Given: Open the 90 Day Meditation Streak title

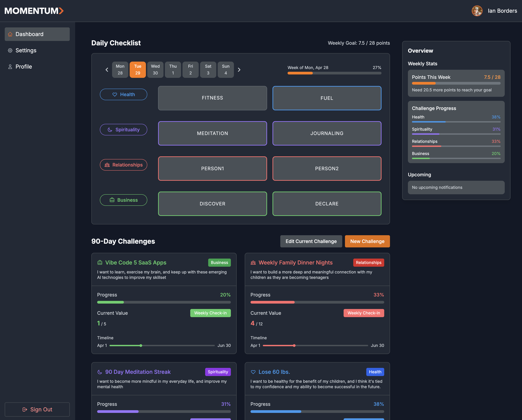Looking at the screenshot, I should click(x=138, y=372).
